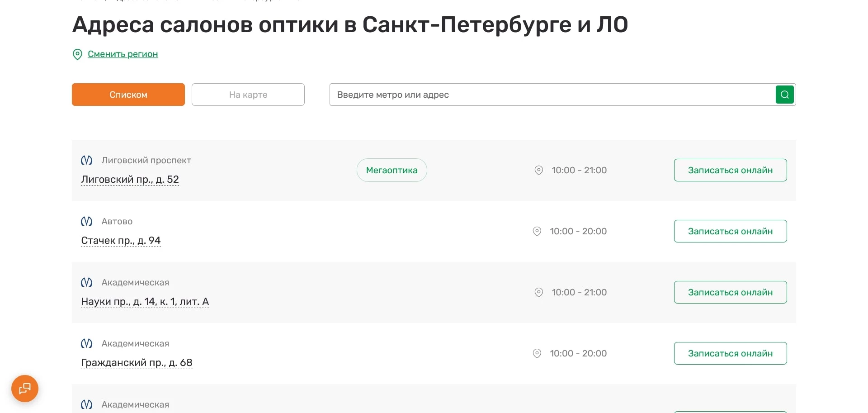Click the pin icon beside Гражданский salon hours

click(x=537, y=353)
